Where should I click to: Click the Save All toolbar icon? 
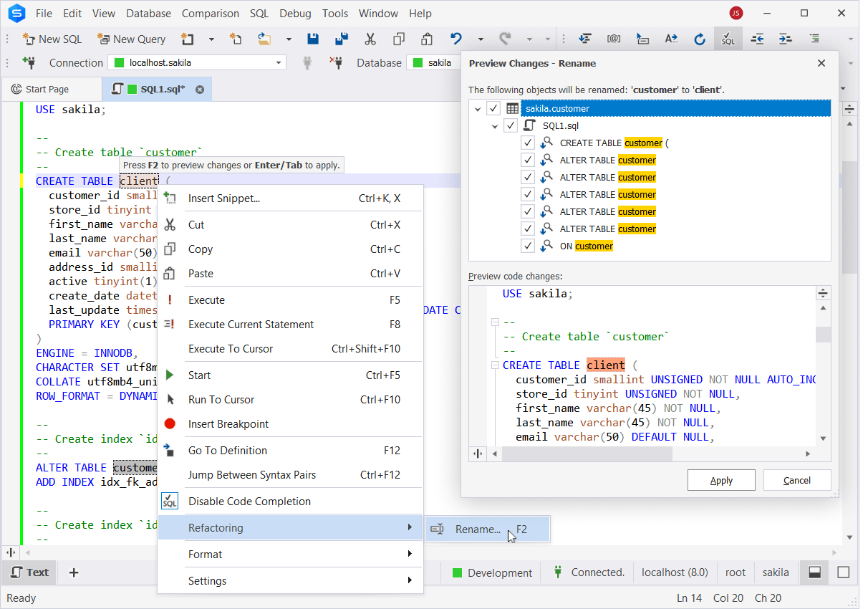click(342, 39)
